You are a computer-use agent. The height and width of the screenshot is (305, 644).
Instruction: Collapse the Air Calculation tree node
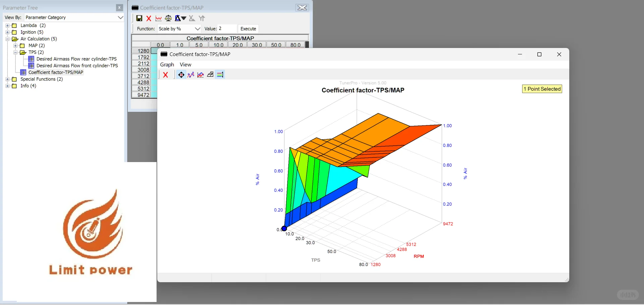click(7, 39)
